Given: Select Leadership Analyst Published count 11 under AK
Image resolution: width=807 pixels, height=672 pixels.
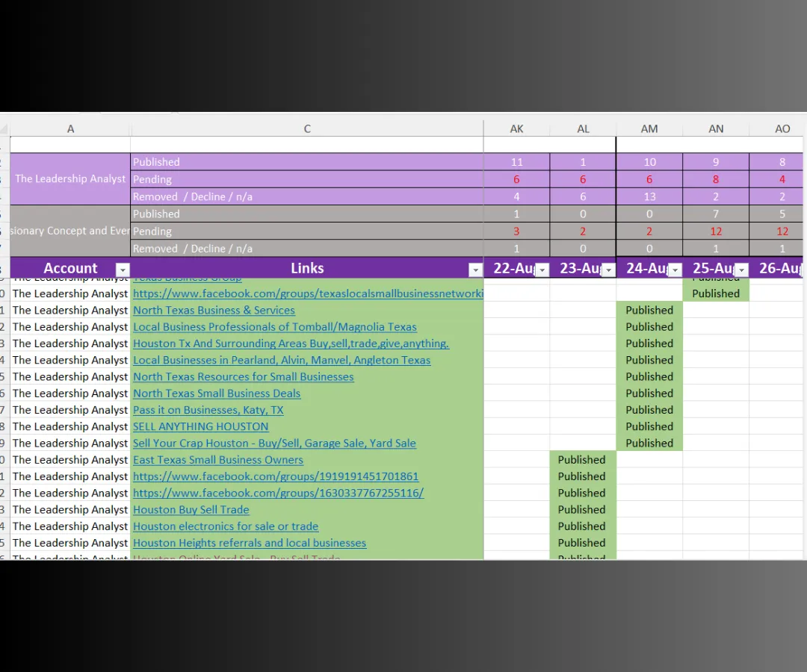Looking at the screenshot, I should click(x=517, y=162).
